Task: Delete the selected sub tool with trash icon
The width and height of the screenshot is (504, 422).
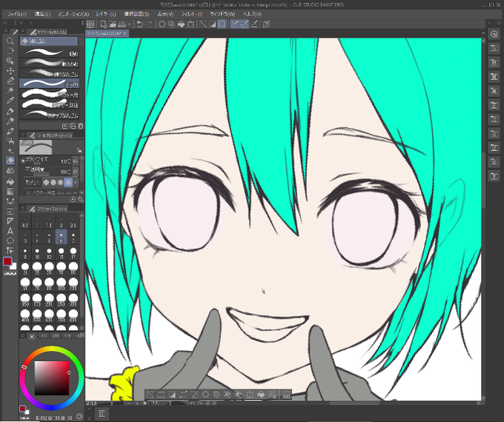Action: pyautogui.click(x=81, y=126)
